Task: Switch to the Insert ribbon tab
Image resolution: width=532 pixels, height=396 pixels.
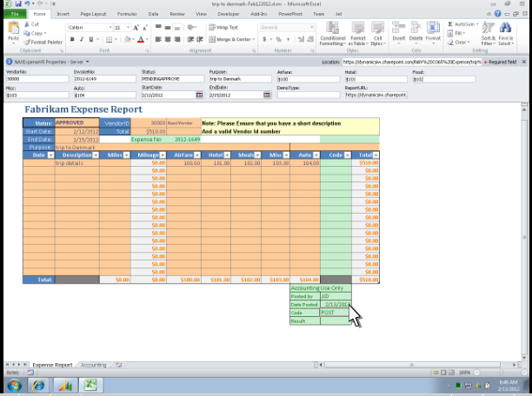Action: (63, 14)
